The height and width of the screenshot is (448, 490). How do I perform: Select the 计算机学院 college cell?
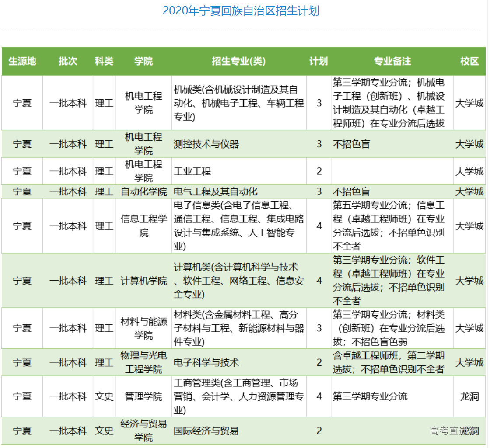tap(143, 280)
